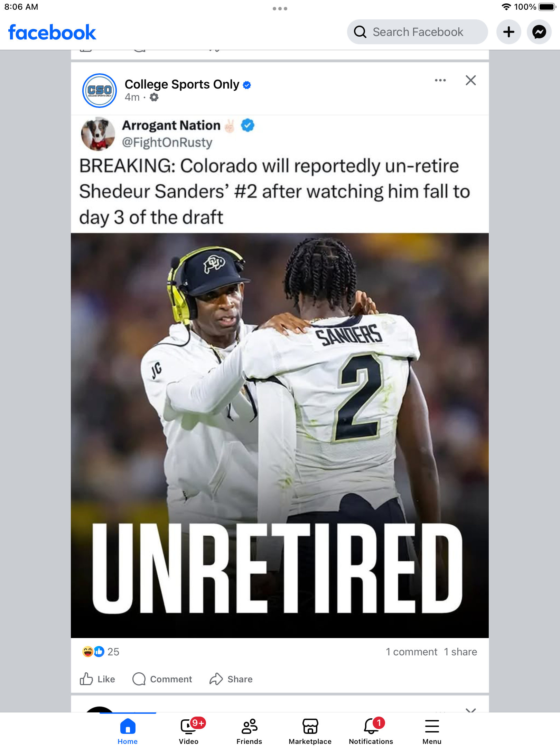Viewport: 560px width, 747px height.
Task: Switch to the Video tab
Action: coord(189,731)
